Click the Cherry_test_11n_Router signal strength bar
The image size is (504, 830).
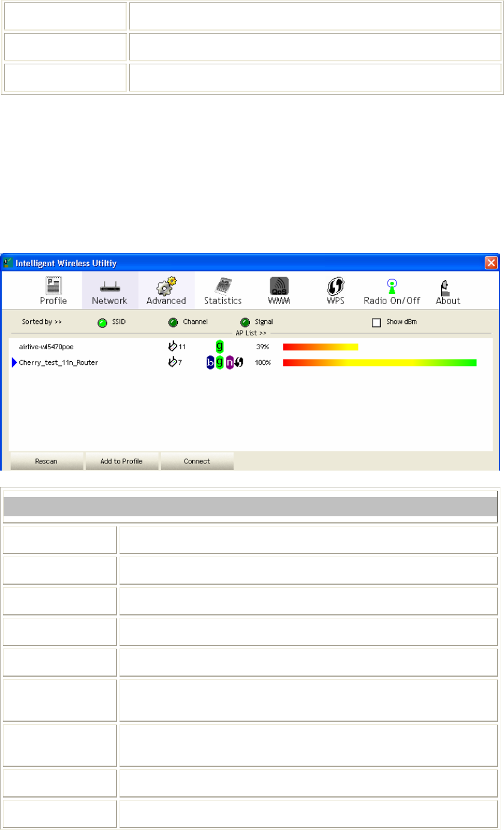pyautogui.click(x=380, y=362)
